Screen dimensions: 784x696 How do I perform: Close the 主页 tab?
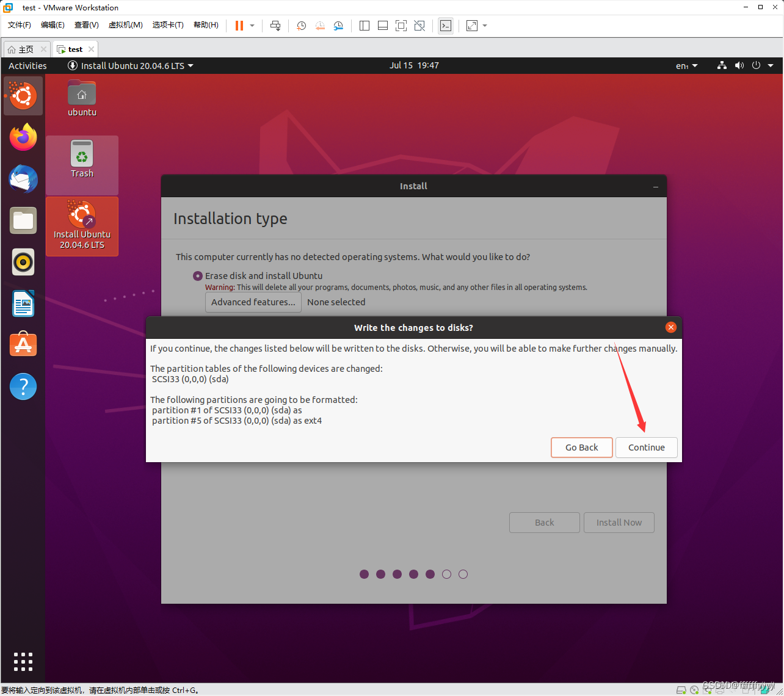(x=43, y=49)
